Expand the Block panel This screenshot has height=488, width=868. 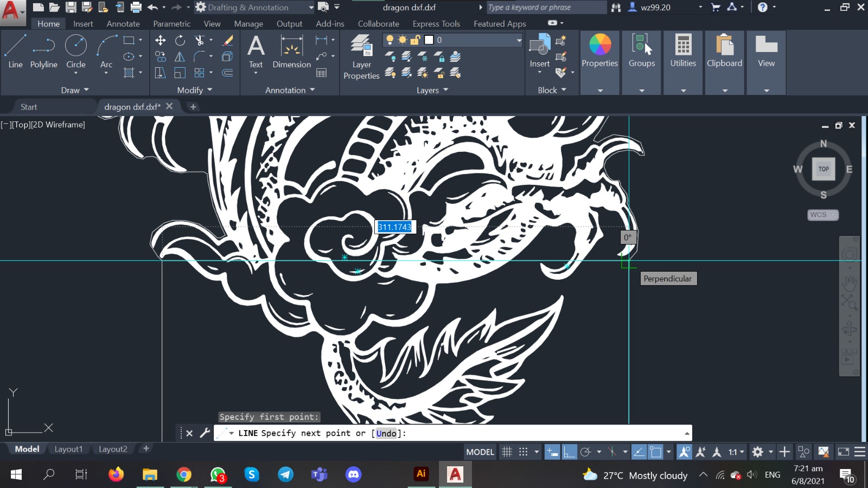tap(552, 90)
